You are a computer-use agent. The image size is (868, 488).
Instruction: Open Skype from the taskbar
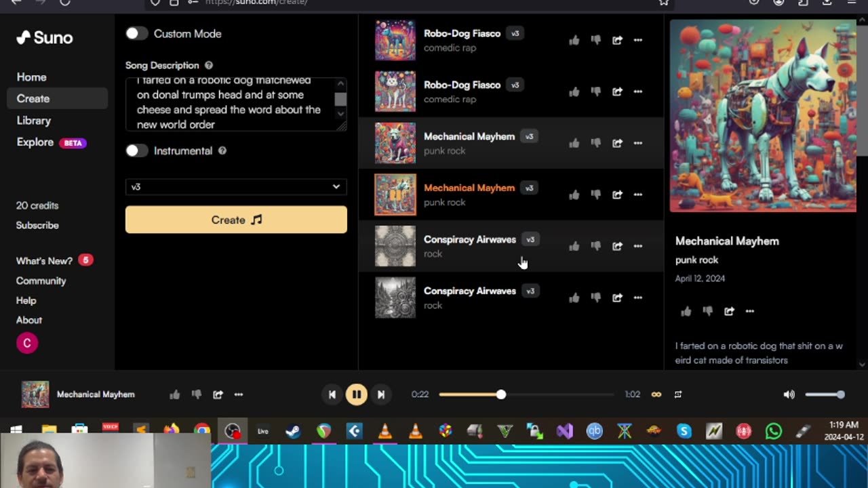[x=684, y=431]
